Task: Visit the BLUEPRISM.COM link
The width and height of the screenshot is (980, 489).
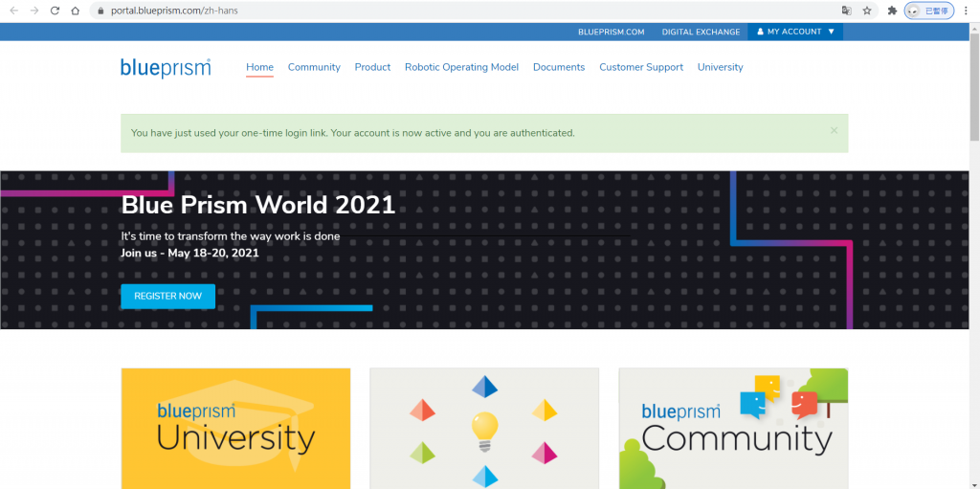Action: (612, 32)
